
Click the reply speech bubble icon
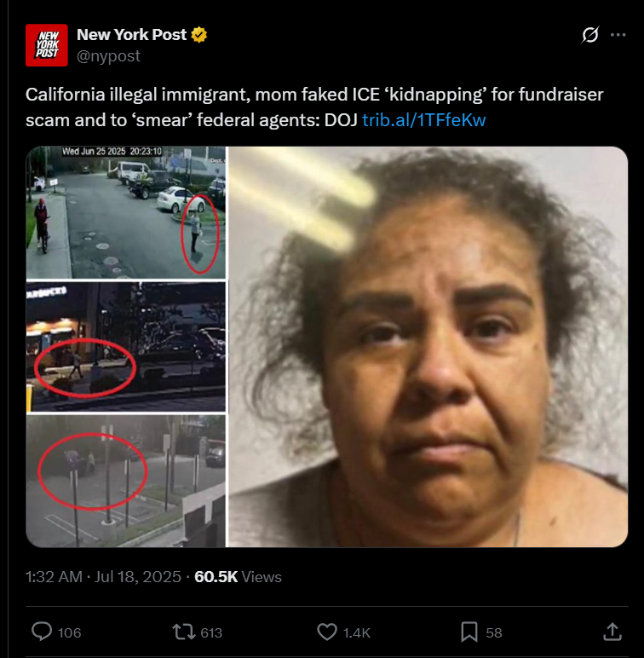(x=42, y=632)
